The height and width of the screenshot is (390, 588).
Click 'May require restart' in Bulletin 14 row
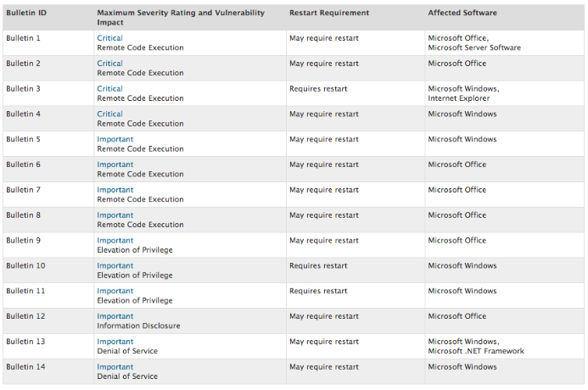(x=323, y=367)
